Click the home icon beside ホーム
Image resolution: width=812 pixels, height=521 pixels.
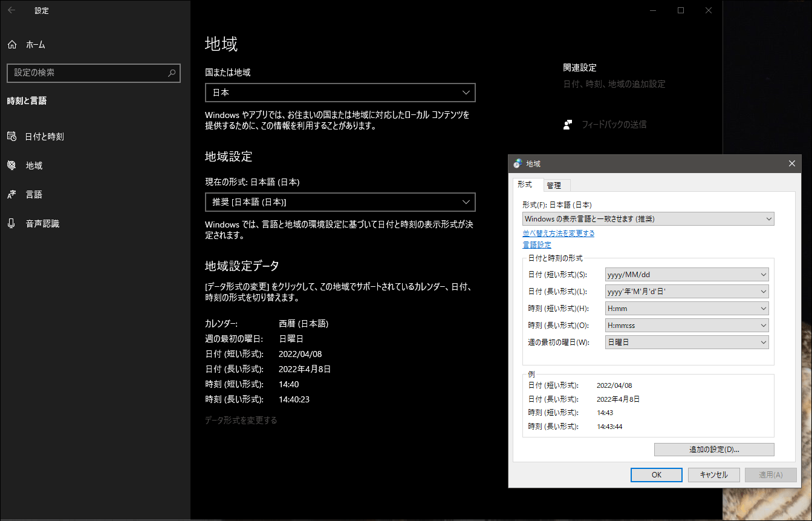pyautogui.click(x=12, y=45)
